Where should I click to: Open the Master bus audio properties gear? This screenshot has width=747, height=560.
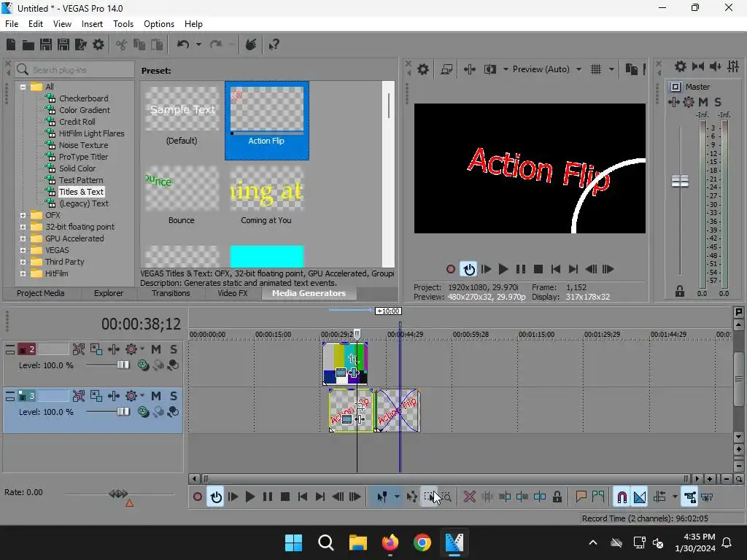[x=681, y=66]
